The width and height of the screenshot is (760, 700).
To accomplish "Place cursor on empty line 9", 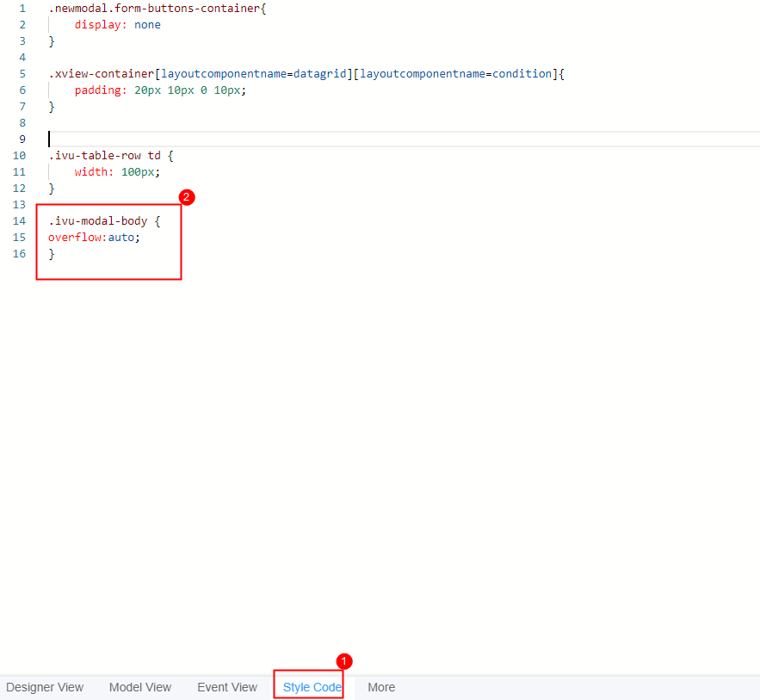I will (x=404, y=139).
